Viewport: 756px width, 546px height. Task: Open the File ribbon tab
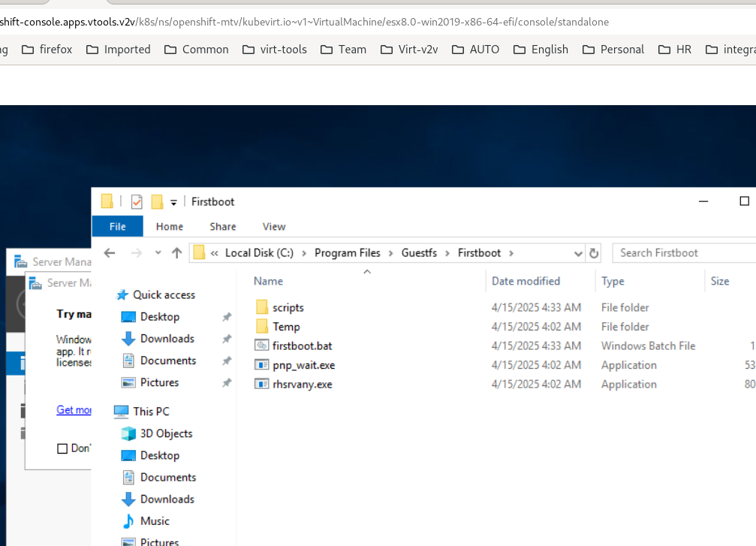pos(117,226)
